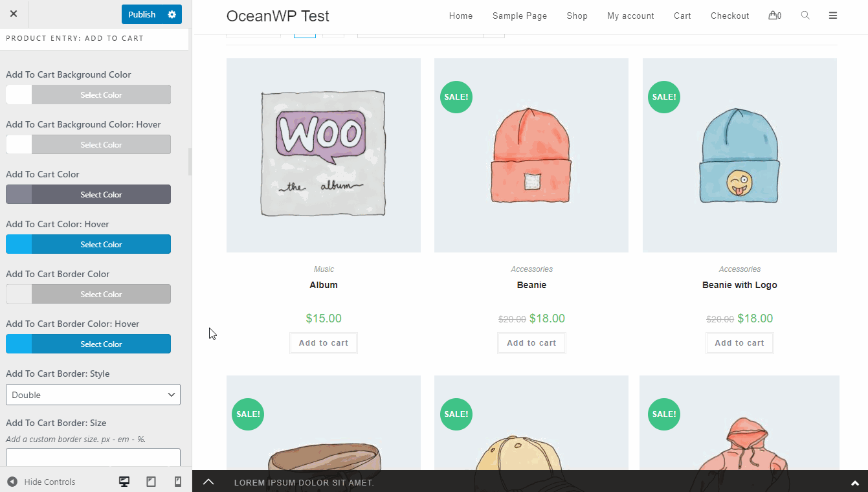
Task: Select color for Add To Cart Color
Action: [88, 194]
